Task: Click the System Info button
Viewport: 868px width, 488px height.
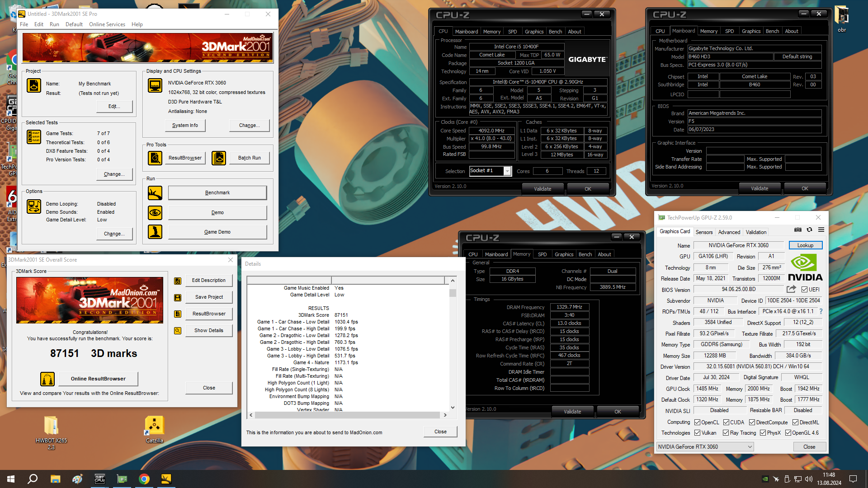Action: [185, 126]
